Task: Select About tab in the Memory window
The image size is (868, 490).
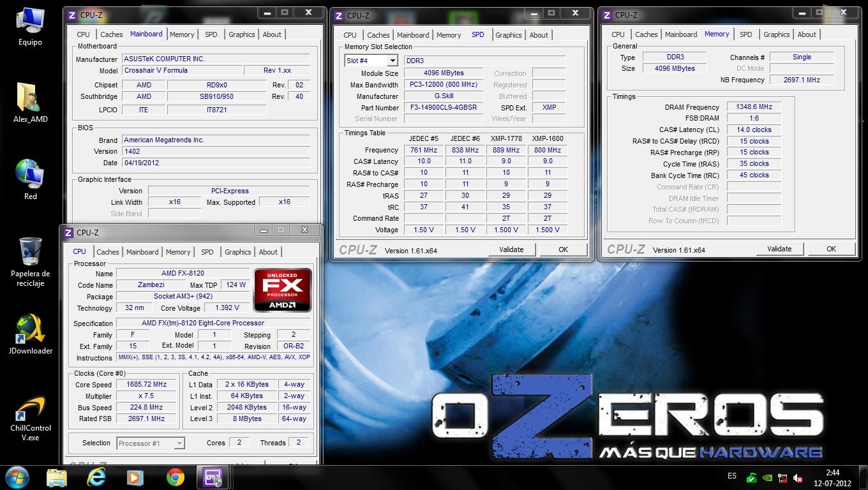Action: (807, 34)
